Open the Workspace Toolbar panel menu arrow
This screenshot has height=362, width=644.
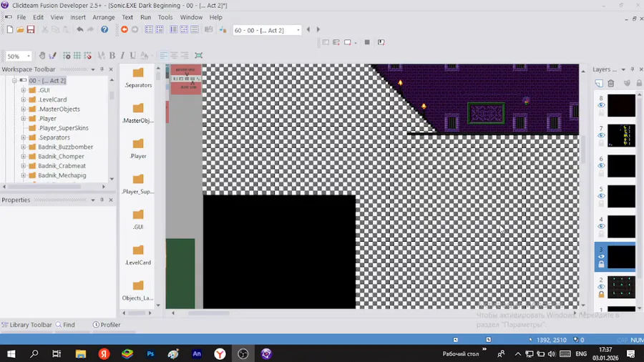pyautogui.click(x=93, y=69)
